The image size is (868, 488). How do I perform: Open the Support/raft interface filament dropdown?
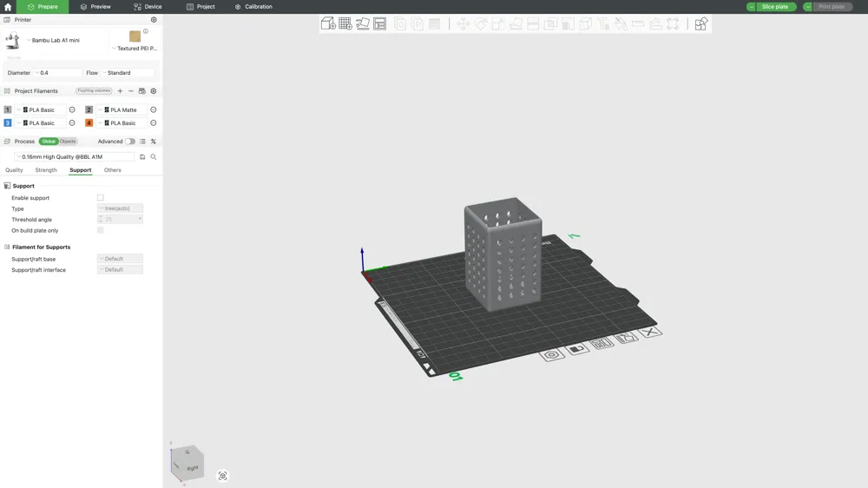(x=120, y=270)
